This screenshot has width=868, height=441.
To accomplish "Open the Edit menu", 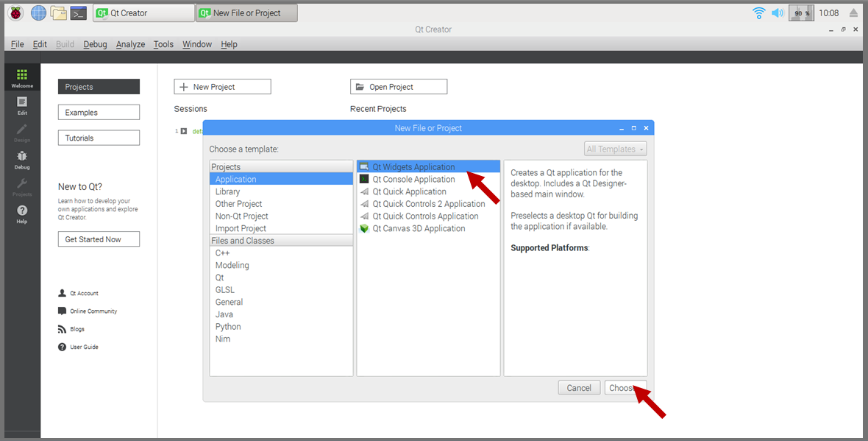I will pos(40,44).
